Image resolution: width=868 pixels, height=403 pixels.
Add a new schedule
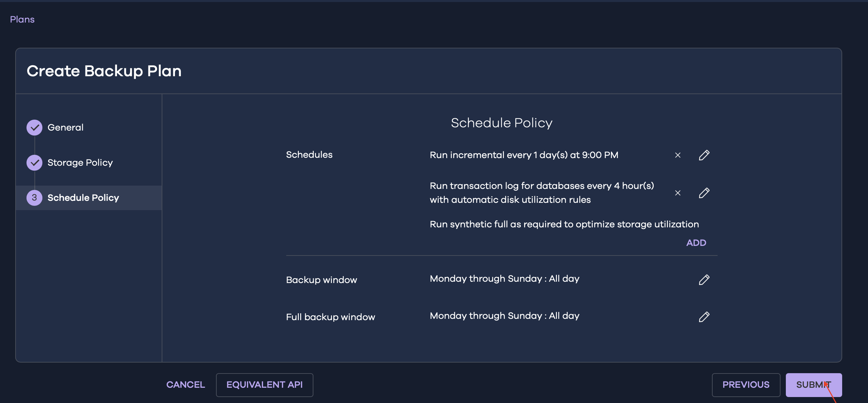pos(696,243)
